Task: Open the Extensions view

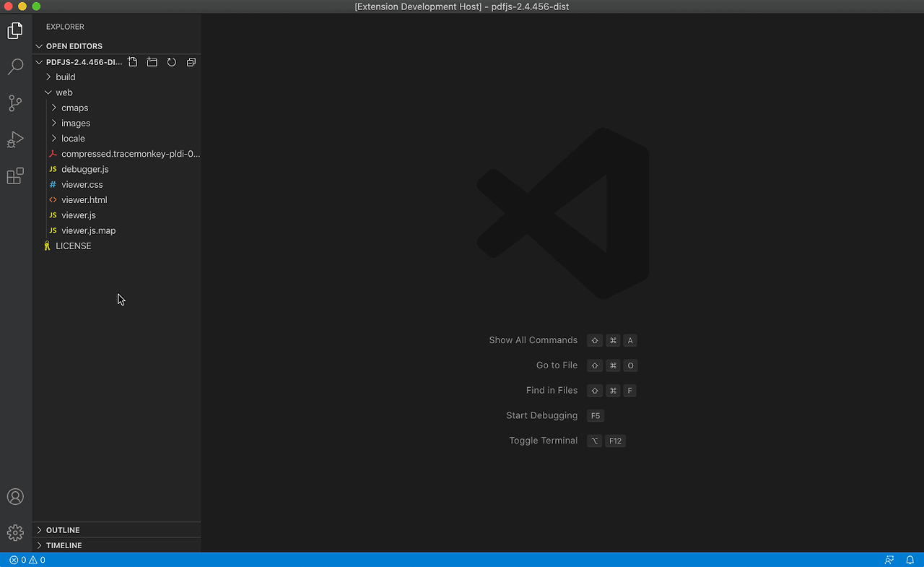Action: coord(15,176)
